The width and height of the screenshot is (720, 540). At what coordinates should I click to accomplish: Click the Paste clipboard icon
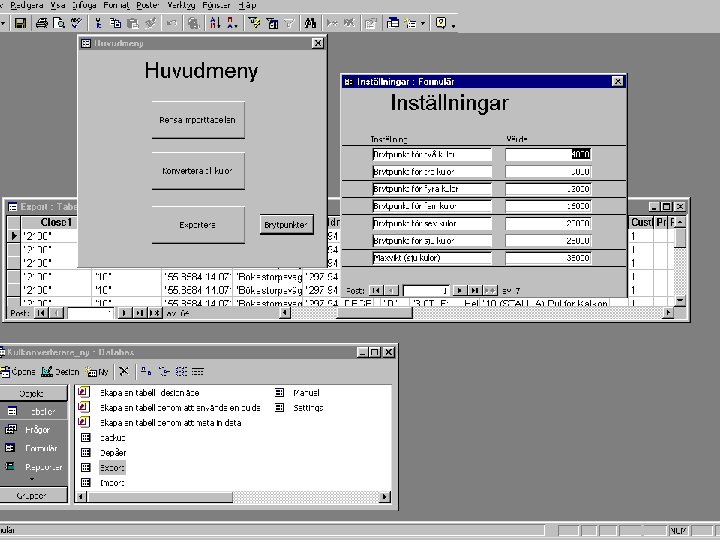pyautogui.click(x=133, y=23)
